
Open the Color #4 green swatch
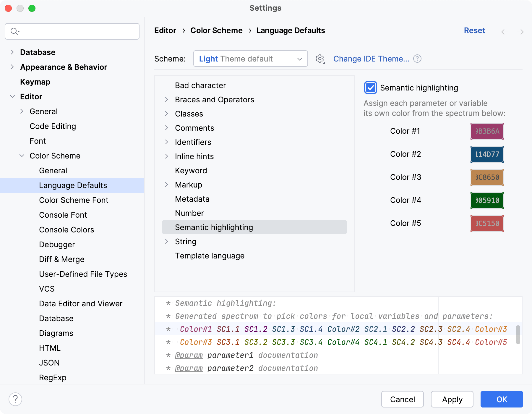click(487, 200)
